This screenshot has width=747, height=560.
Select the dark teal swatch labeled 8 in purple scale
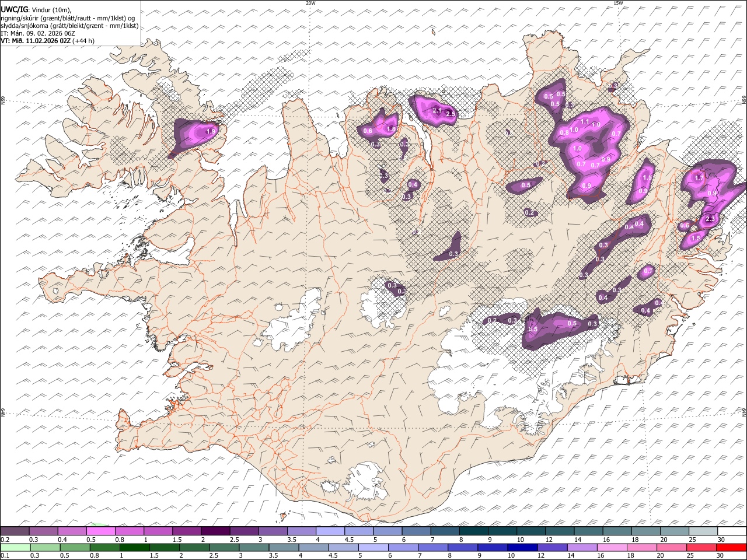click(473, 531)
